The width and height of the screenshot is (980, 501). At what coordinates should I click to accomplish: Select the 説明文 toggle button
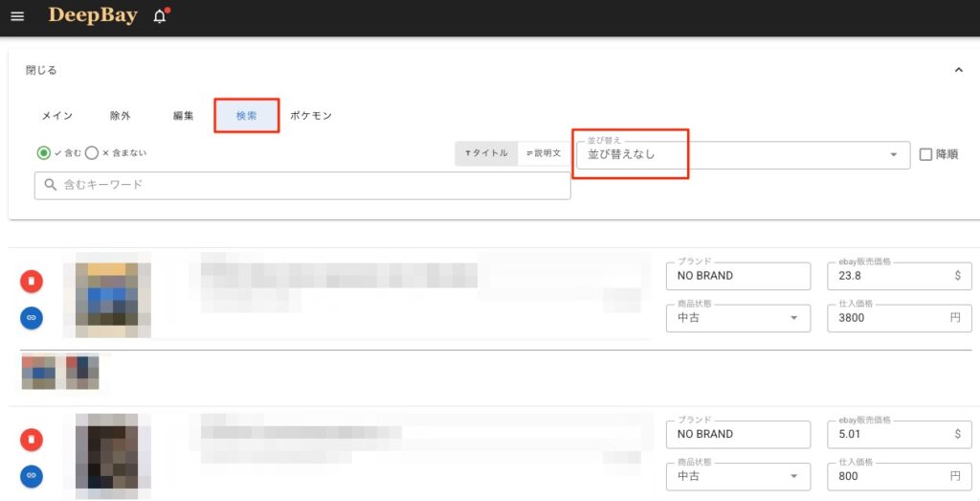coord(544,153)
